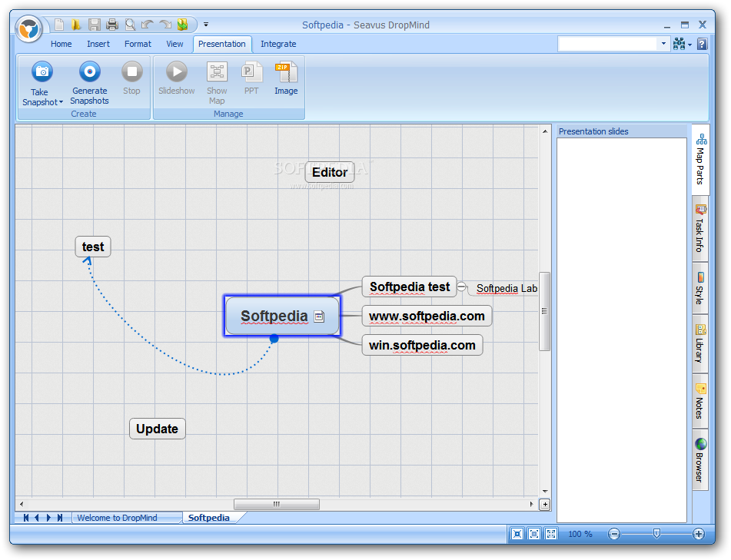Select the www.softpedia.com subtopic
731x560 pixels.
click(x=427, y=316)
